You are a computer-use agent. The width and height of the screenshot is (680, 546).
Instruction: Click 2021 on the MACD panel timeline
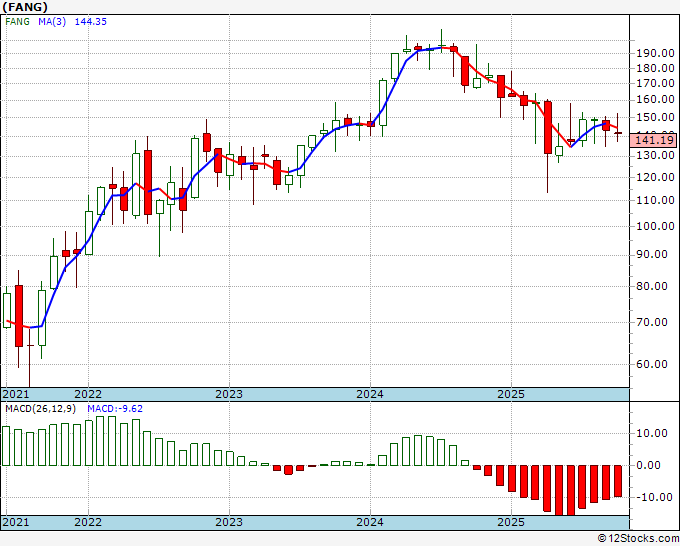tap(15, 522)
